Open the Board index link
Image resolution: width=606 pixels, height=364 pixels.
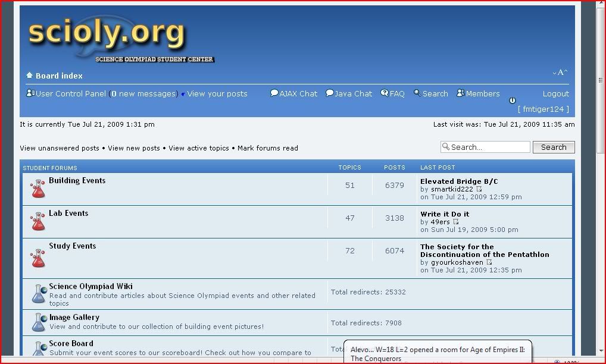pyautogui.click(x=59, y=76)
